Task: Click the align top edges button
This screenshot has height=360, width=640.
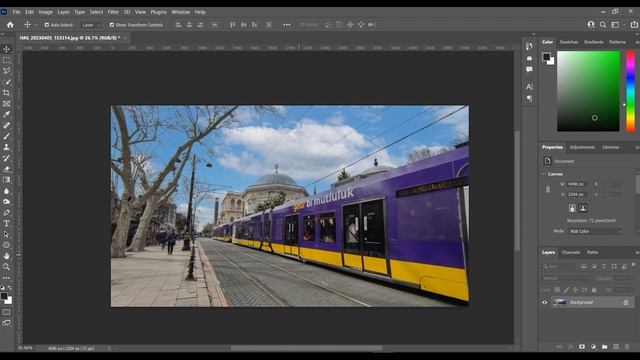Action: (x=233, y=25)
